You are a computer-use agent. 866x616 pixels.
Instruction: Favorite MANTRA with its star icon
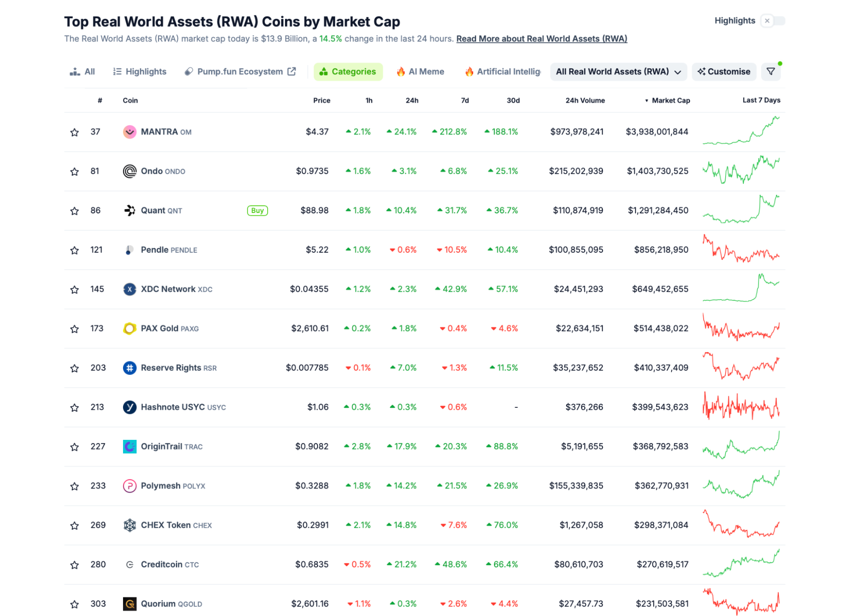point(75,132)
